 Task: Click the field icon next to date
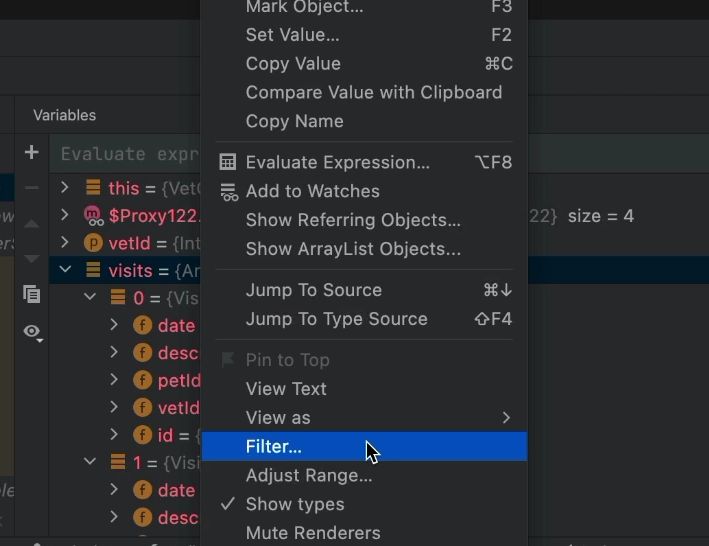[142, 325]
